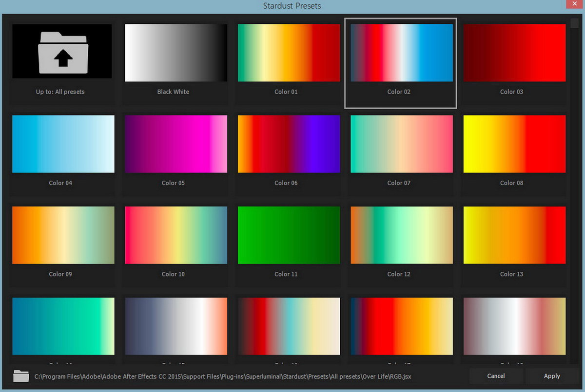This screenshot has height=392, width=585.
Task: Pick the Color 03 dark red gradient
Action: pyautogui.click(x=514, y=53)
